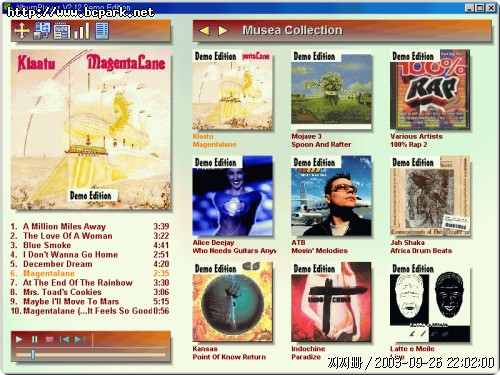Click the Who Needs Guitars album title
The width and height of the screenshot is (500, 375).
point(234,251)
